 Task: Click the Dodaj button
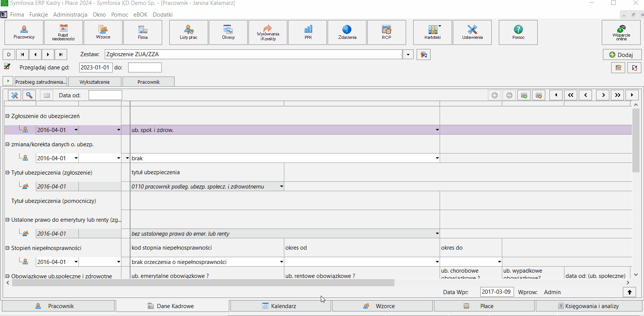pos(622,55)
